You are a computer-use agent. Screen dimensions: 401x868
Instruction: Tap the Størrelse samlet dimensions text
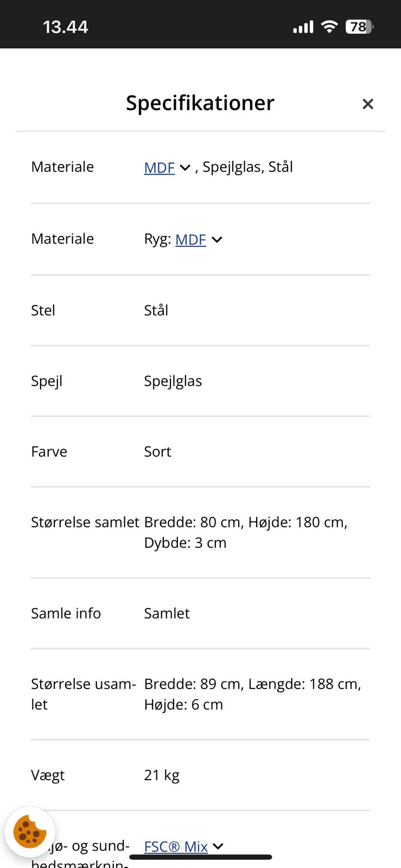(245, 532)
